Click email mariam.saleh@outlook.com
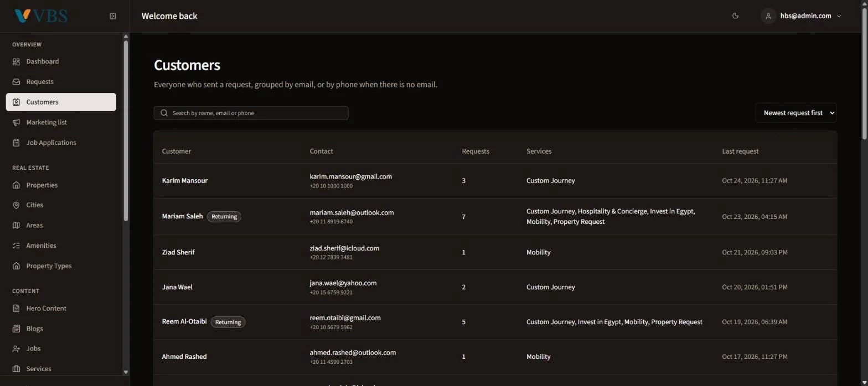Image resolution: width=868 pixels, height=386 pixels. pos(352,212)
